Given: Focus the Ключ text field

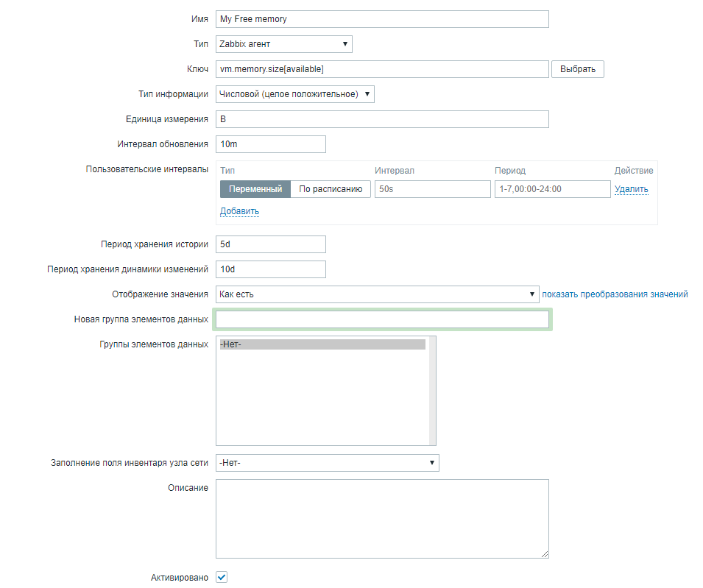Looking at the screenshot, I should point(383,69).
